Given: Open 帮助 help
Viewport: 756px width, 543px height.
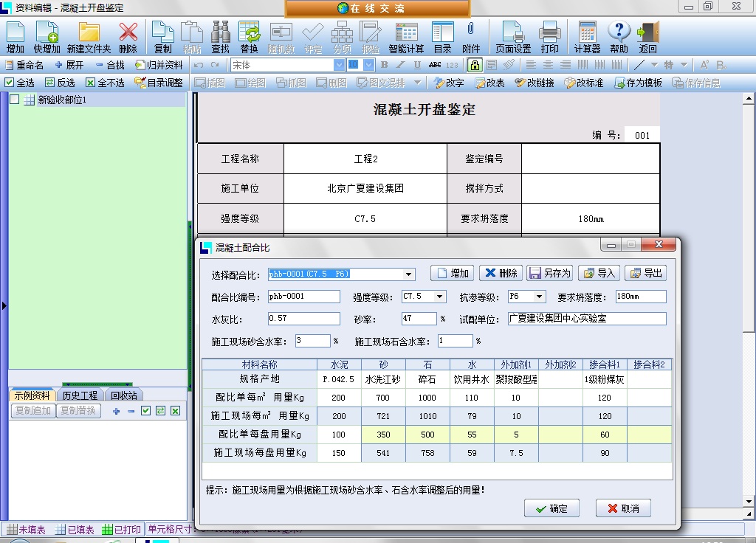Looking at the screenshot, I should [619, 38].
